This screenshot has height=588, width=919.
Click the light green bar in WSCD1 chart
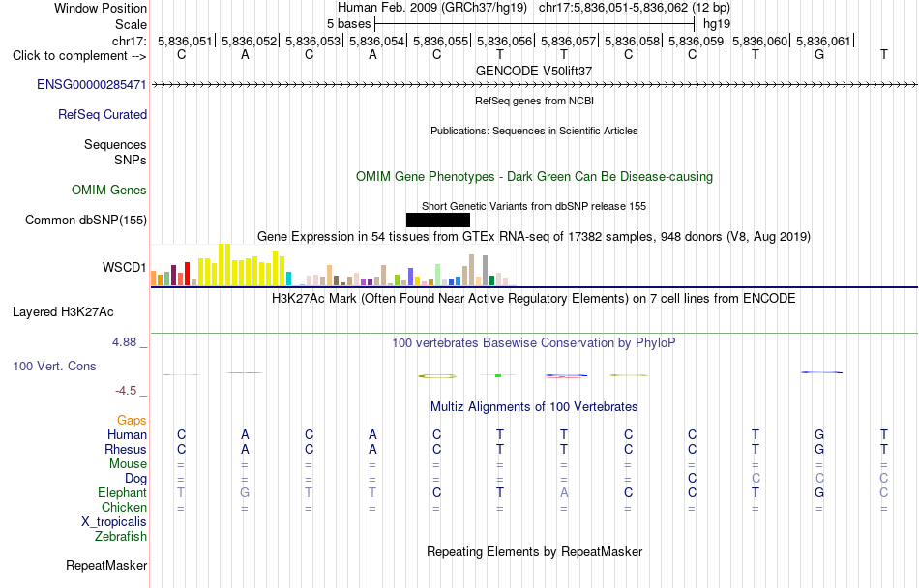tap(438, 276)
